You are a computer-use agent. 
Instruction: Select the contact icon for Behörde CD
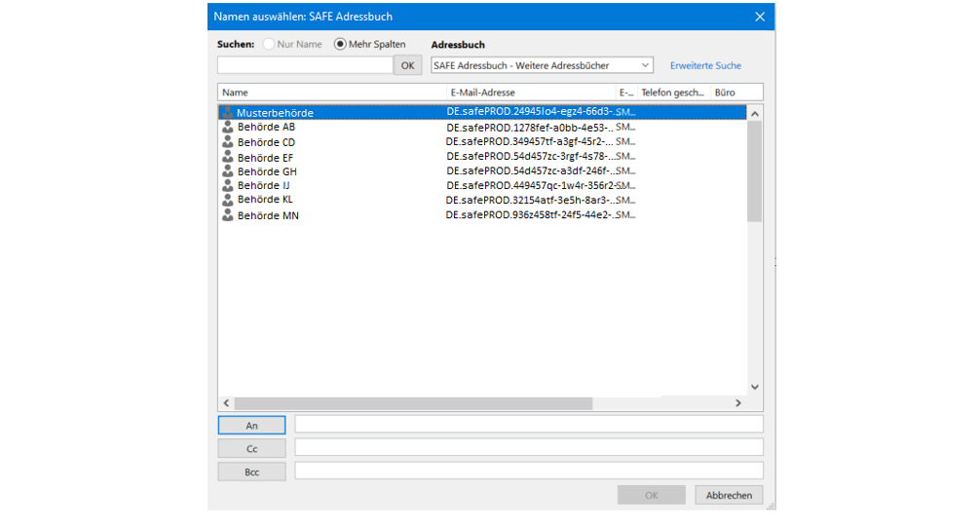coord(228,142)
